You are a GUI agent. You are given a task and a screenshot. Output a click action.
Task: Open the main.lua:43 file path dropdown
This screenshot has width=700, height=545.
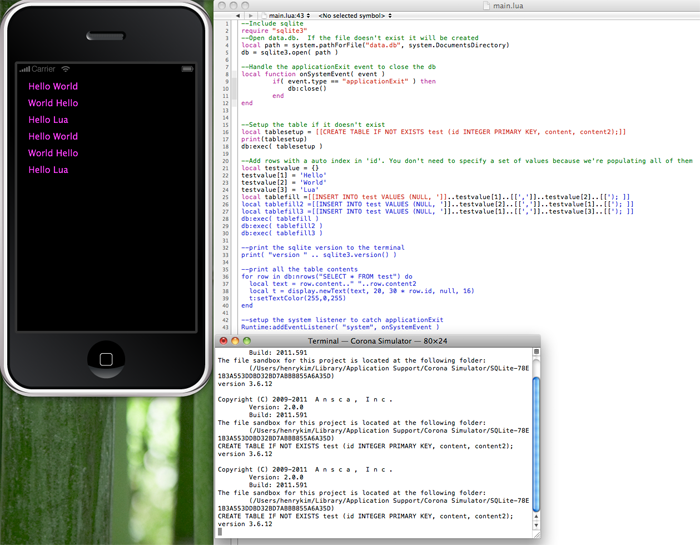(289, 16)
